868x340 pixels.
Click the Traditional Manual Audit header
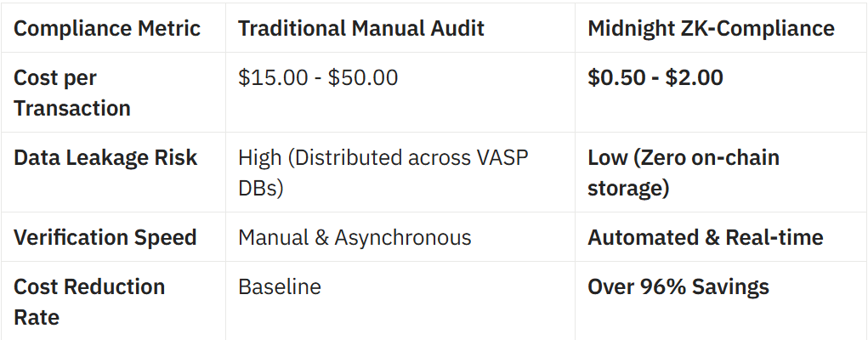coord(361,28)
